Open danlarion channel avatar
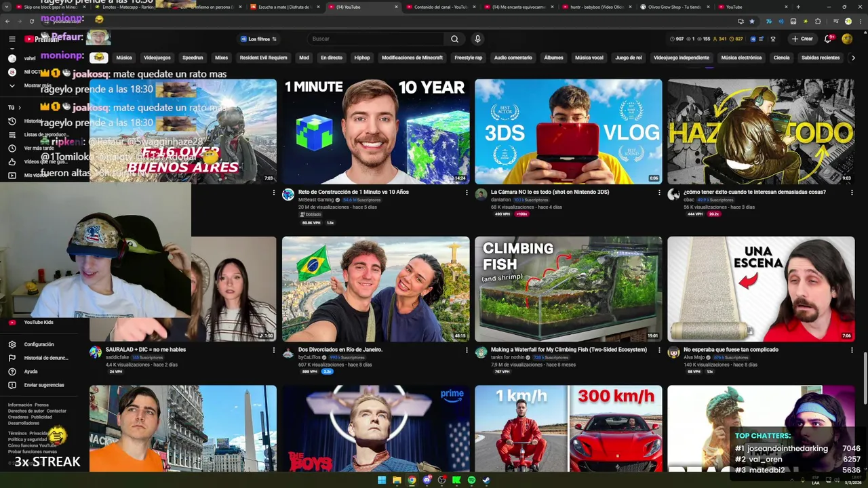 point(481,195)
